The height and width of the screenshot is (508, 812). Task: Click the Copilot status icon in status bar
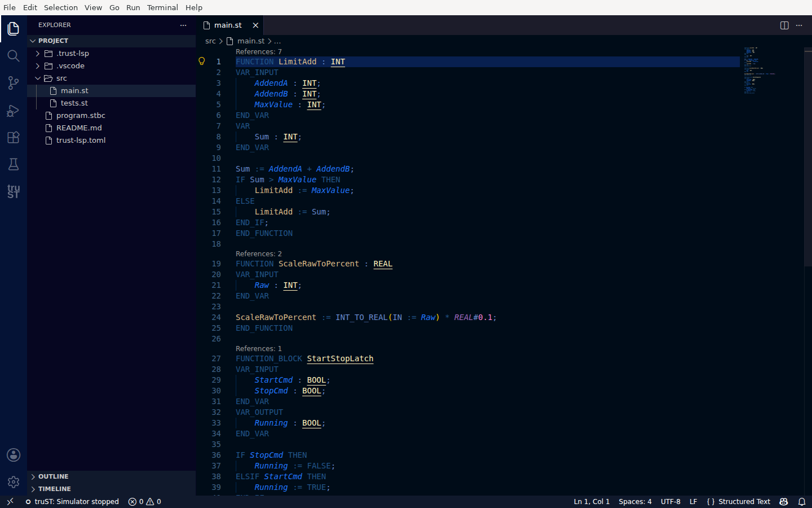tap(784, 501)
